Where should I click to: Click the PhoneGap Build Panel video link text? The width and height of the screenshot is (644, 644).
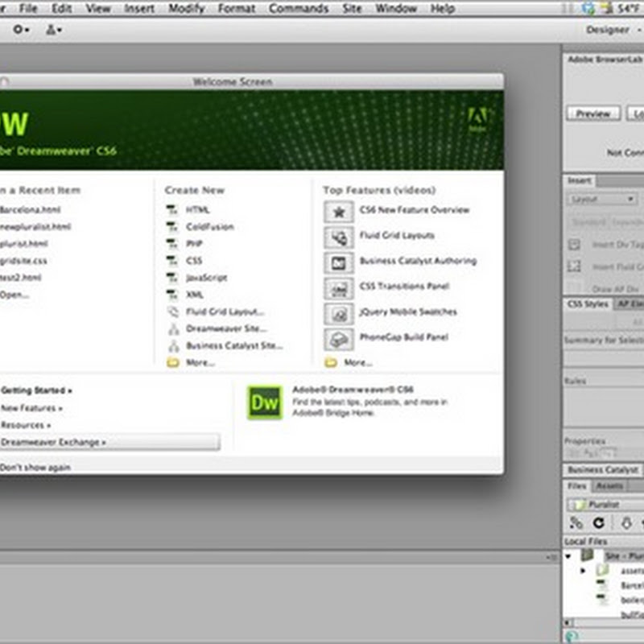click(x=404, y=337)
